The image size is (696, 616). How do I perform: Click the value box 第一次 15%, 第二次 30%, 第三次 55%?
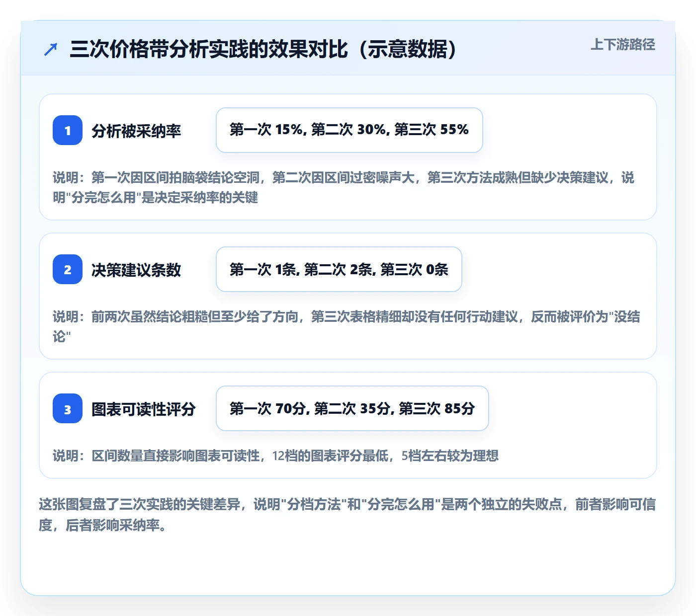[x=349, y=130]
